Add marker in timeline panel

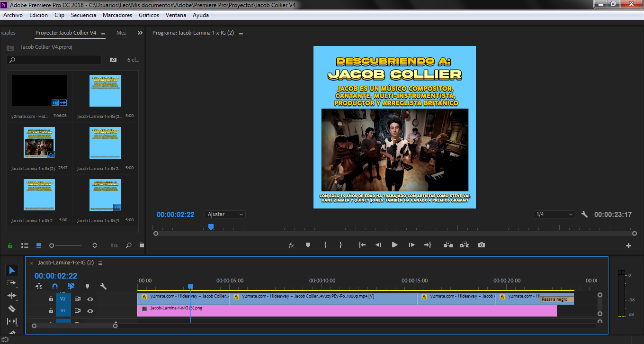87,286
